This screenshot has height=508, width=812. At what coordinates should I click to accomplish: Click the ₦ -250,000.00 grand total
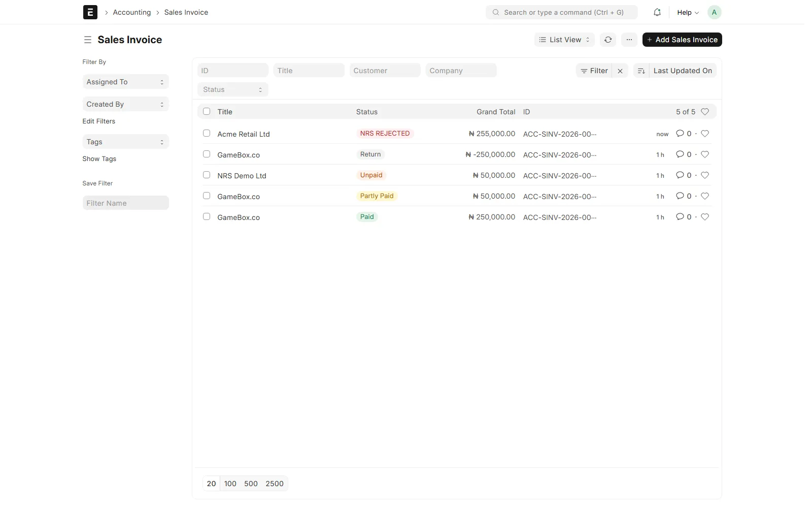point(490,154)
